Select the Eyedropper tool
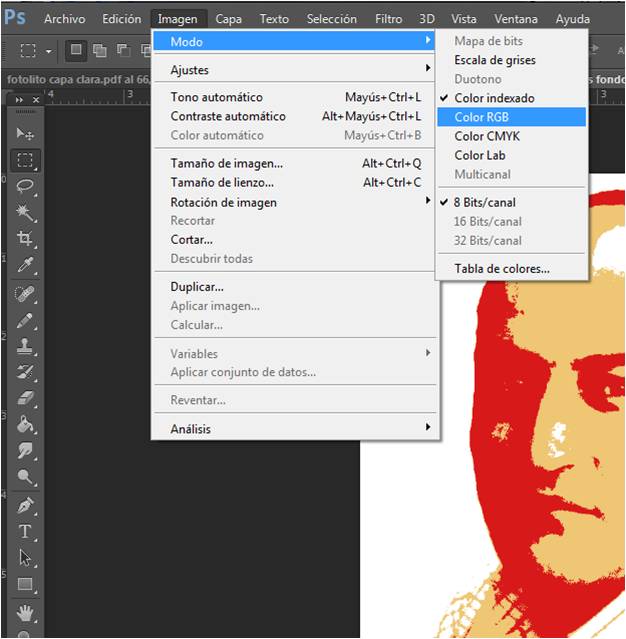626x639 pixels. (26, 265)
